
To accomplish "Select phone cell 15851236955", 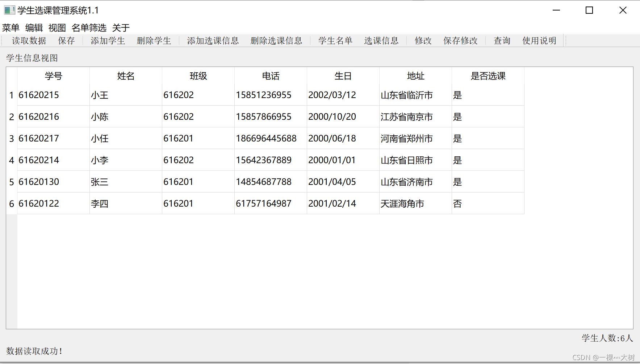I will tap(271, 95).
